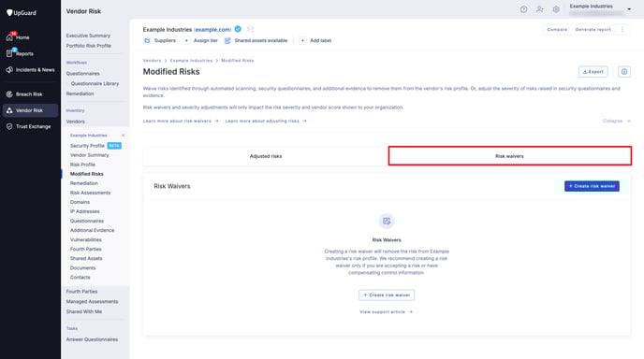Select Vendor Risk in sidebar
This screenshot has height=359, width=644.
30,110
